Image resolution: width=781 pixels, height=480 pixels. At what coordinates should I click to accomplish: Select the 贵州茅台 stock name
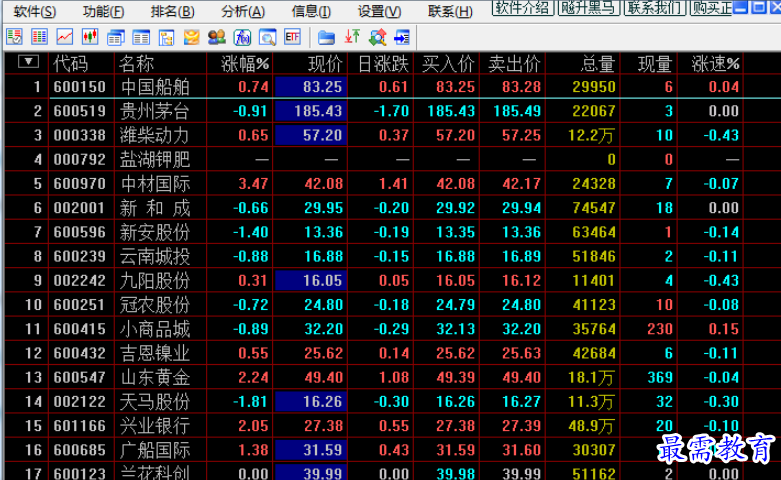[154, 111]
